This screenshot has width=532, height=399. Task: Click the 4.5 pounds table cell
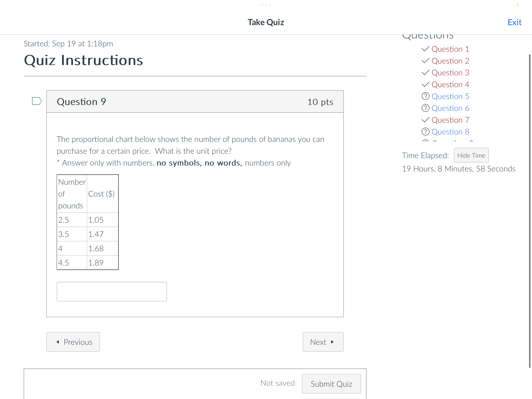[x=72, y=263]
